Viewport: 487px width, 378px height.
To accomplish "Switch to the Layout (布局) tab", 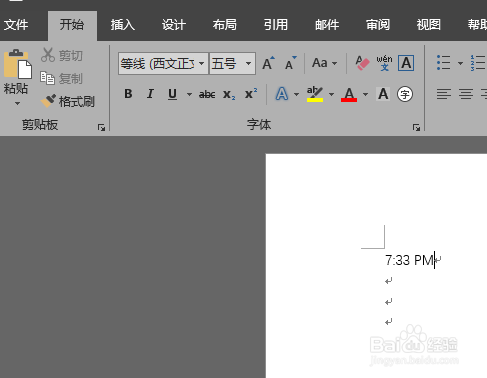I will click(225, 25).
